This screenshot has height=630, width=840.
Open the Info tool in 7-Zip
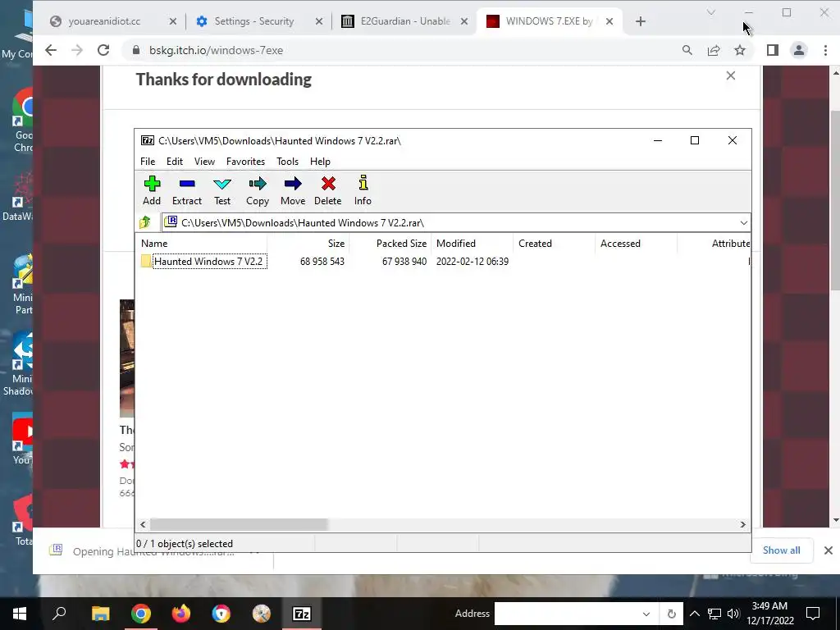click(x=363, y=190)
